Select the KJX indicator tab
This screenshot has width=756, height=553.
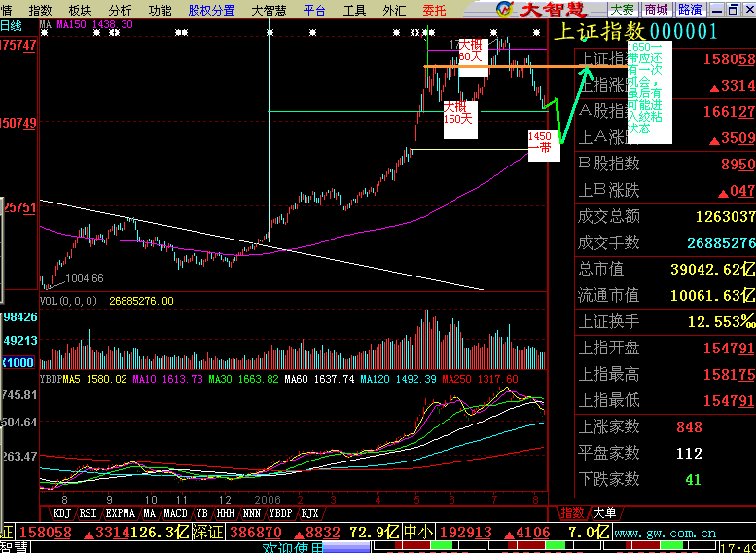pos(309,513)
